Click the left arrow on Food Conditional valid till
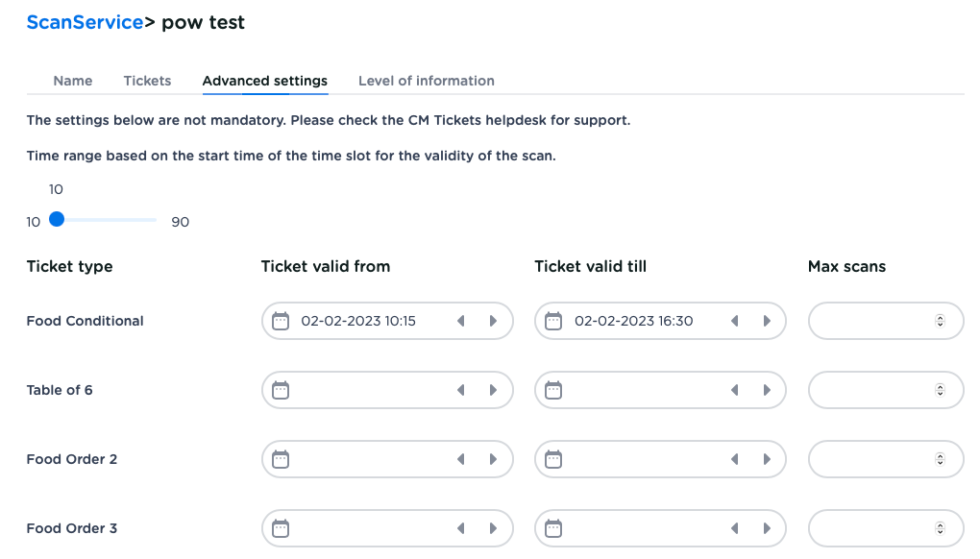The image size is (980, 559). pyautogui.click(x=734, y=321)
